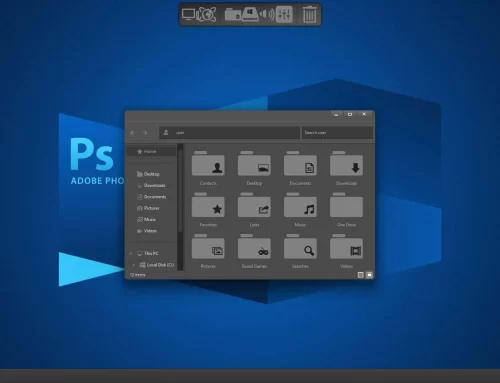Click the address bar showing user
500x383 pixels.
(x=230, y=132)
